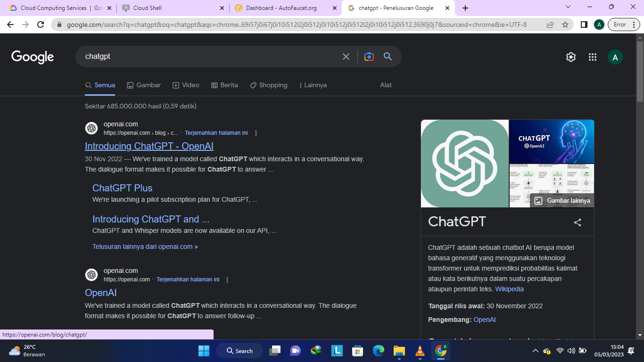
Task: Open the large ChatGPT logo image
Action: tap(465, 164)
